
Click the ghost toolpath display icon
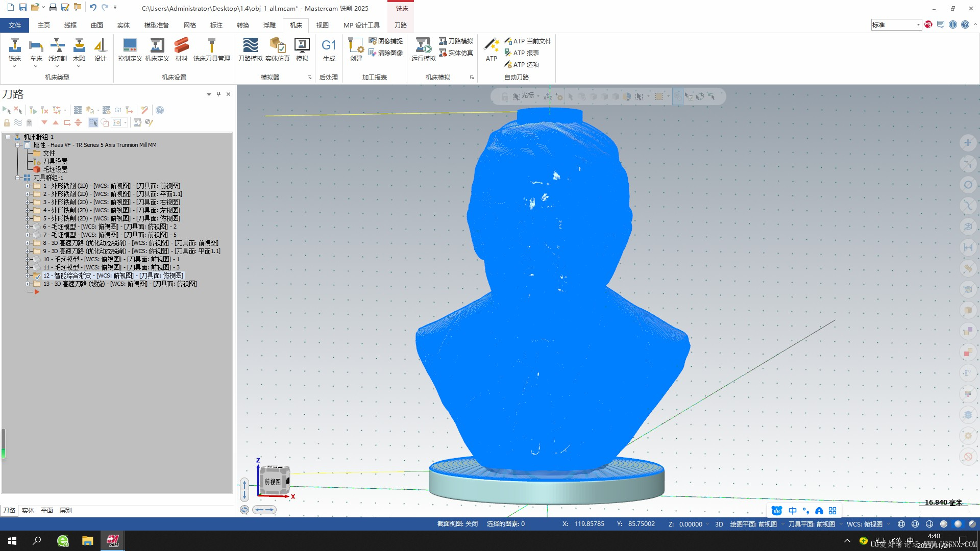29,122
